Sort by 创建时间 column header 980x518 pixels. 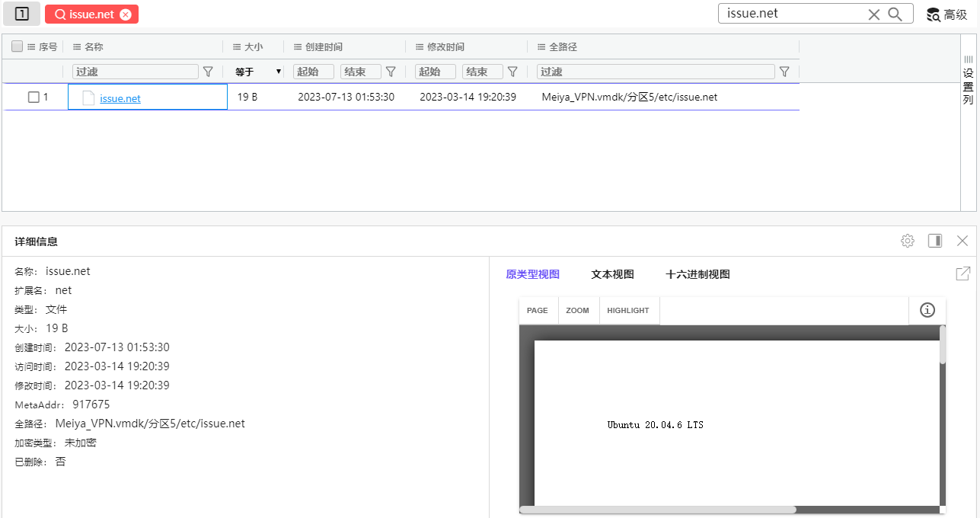(x=318, y=46)
